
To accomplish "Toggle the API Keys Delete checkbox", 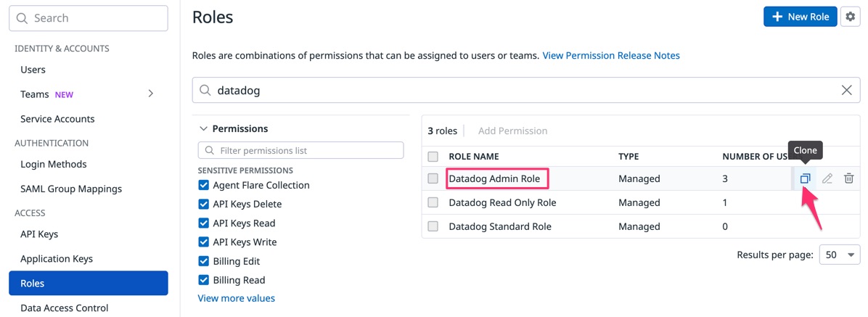I will 204,205.
